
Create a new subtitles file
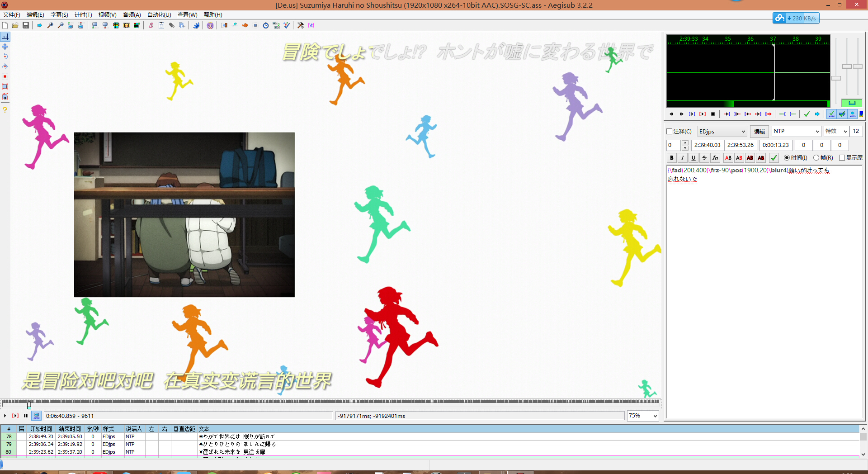point(5,25)
